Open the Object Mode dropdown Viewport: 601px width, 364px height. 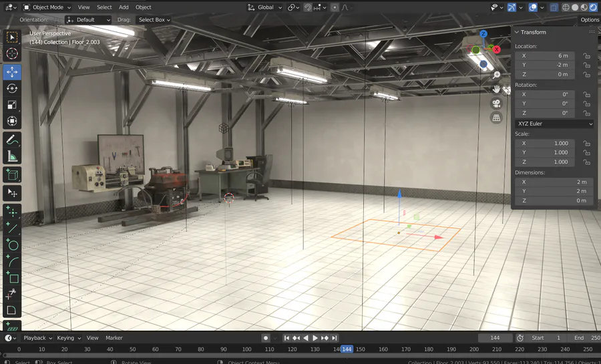point(47,7)
